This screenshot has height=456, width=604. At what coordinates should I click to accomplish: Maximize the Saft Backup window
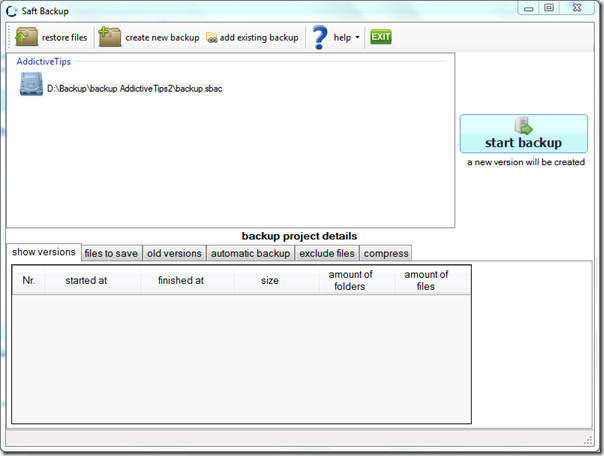(549, 8)
